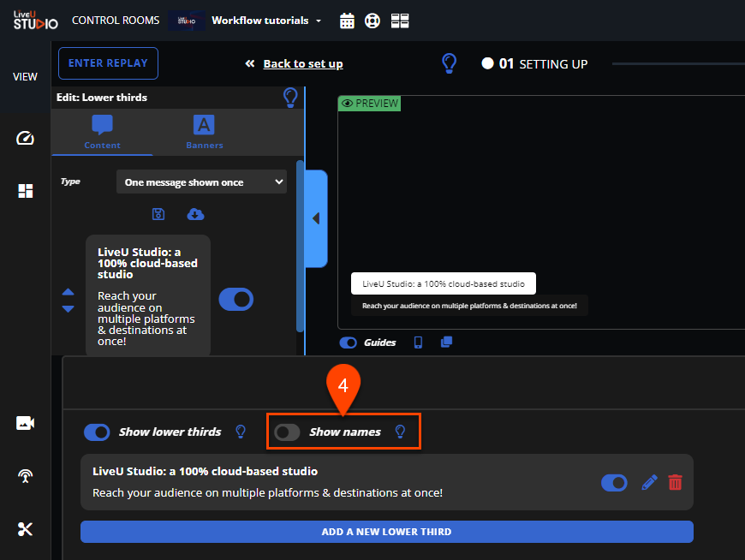Toggle the lower third switch in the list row
The width and height of the screenshot is (745, 560).
pos(614,483)
